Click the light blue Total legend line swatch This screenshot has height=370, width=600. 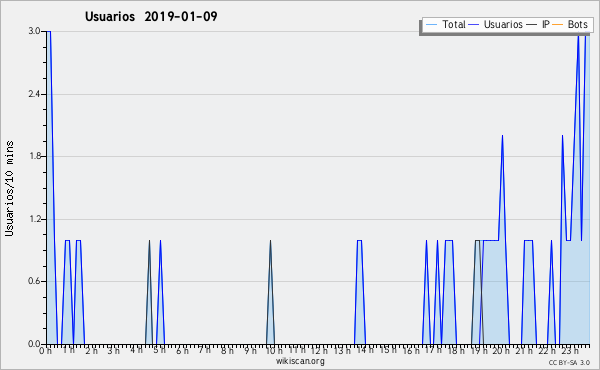tap(431, 25)
